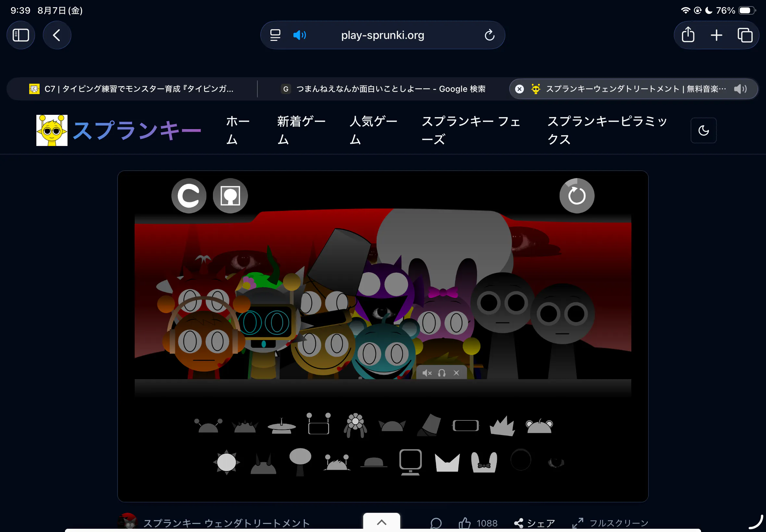Image resolution: width=766 pixels, height=532 pixels.
Task: Open スプランキー フェーズ menu item
Action: tap(471, 130)
